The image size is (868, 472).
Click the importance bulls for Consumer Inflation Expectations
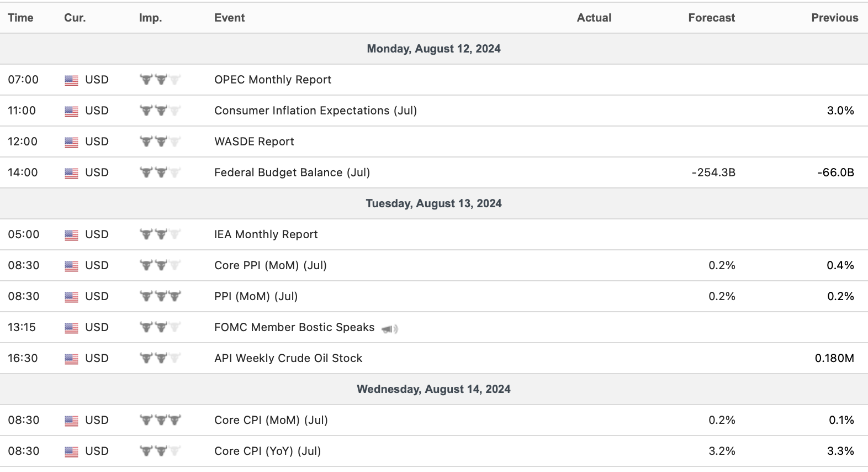pyautogui.click(x=160, y=111)
